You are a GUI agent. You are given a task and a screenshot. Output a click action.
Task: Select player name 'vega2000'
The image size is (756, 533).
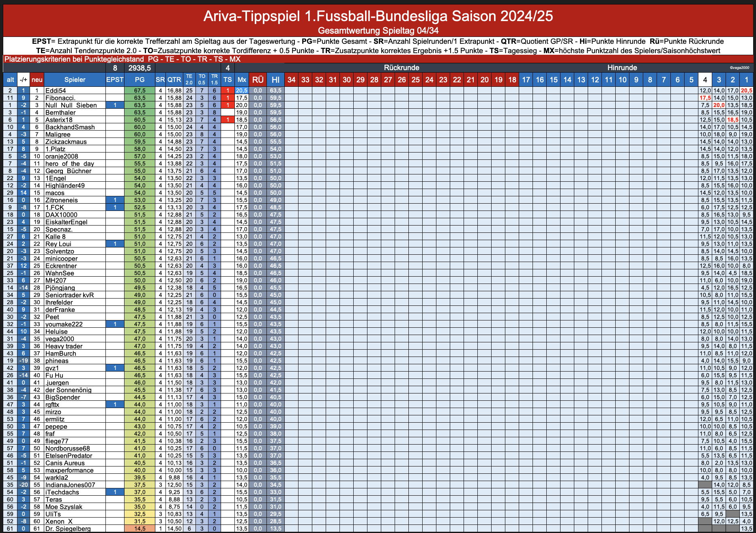coord(60,339)
